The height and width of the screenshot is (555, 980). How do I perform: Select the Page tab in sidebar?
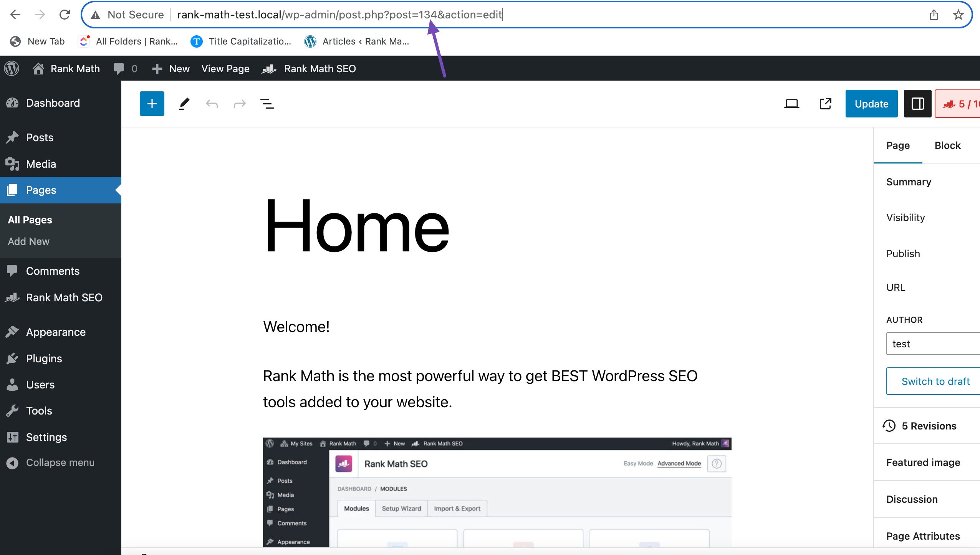click(898, 145)
